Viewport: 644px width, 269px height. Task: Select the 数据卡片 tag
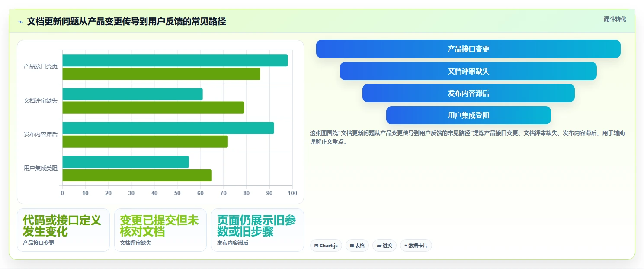416,246
